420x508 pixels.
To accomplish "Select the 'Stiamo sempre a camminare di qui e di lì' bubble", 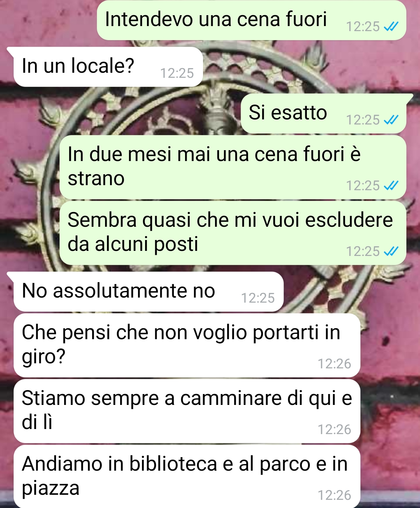I will click(187, 411).
